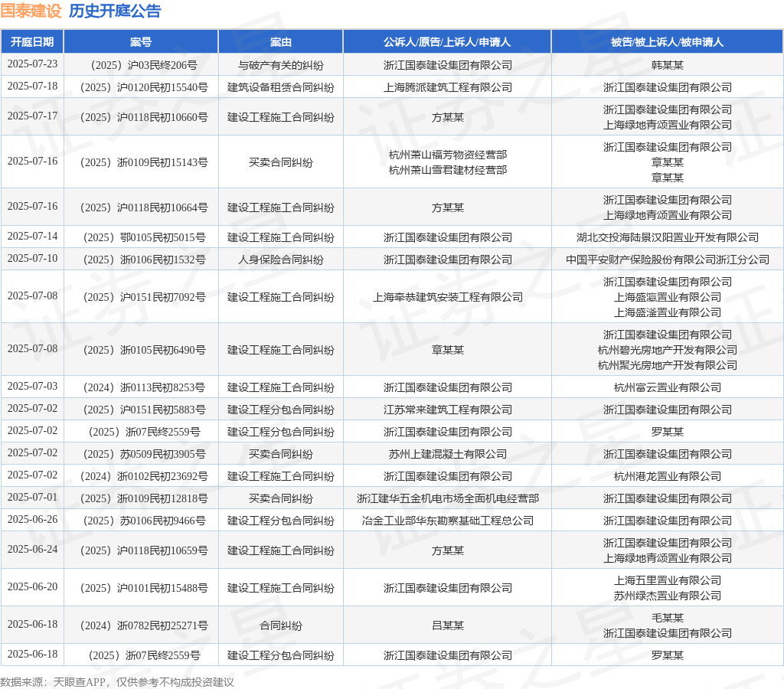Image resolution: width=784 pixels, height=689 pixels.
Task: Click the 历史开庭公告 heading
Action: coord(115,11)
